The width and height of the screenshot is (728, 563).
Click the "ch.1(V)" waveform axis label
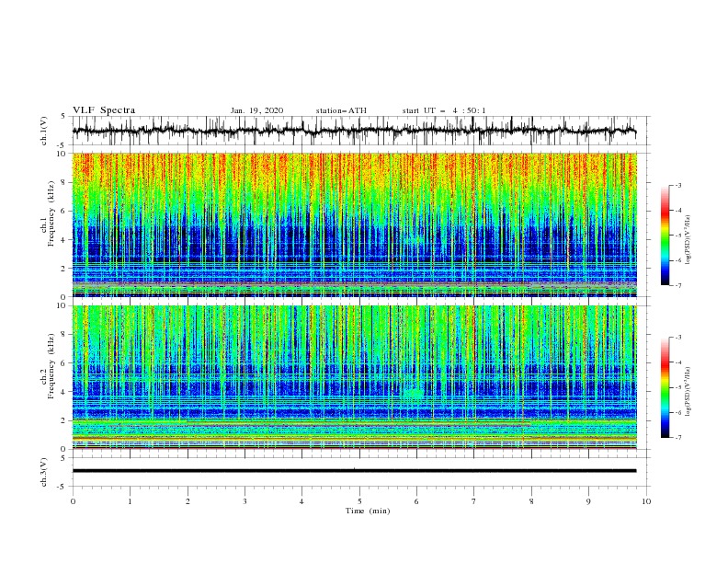click(44, 131)
